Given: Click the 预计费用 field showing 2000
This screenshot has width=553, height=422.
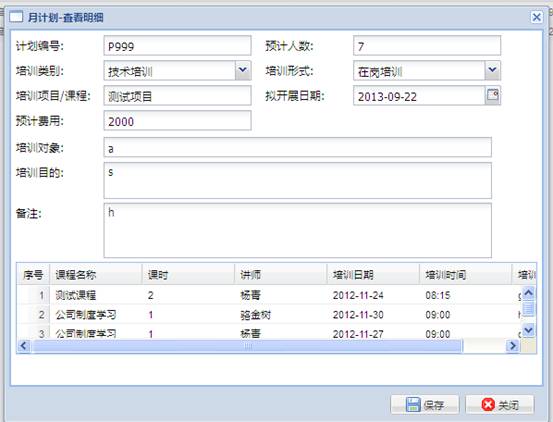Looking at the screenshot, I should (x=177, y=121).
